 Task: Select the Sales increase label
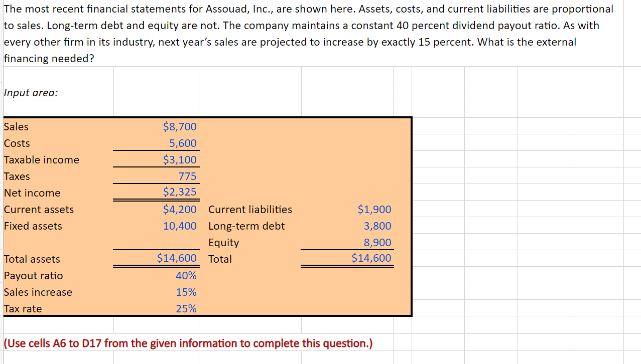(x=38, y=292)
